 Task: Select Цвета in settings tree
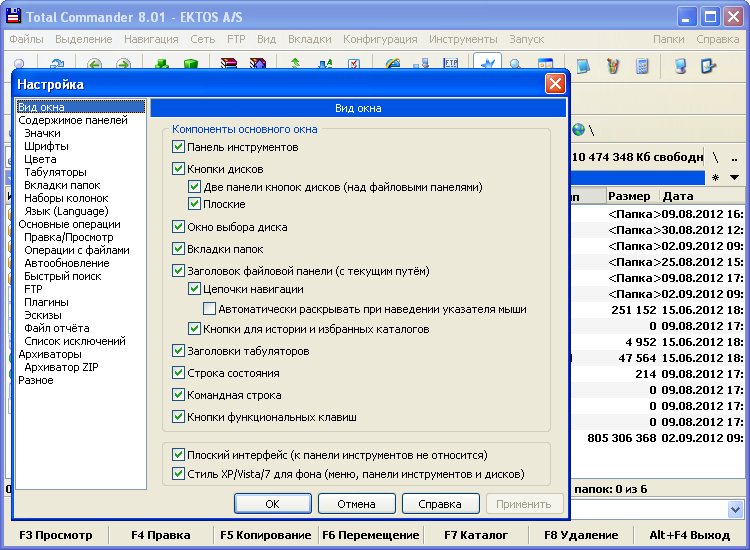click(40, 159)
